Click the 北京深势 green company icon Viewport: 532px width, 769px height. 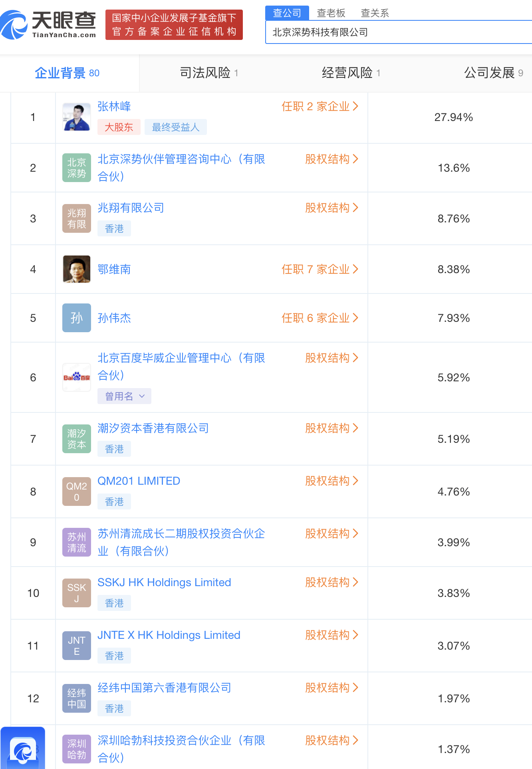[77, 168]
